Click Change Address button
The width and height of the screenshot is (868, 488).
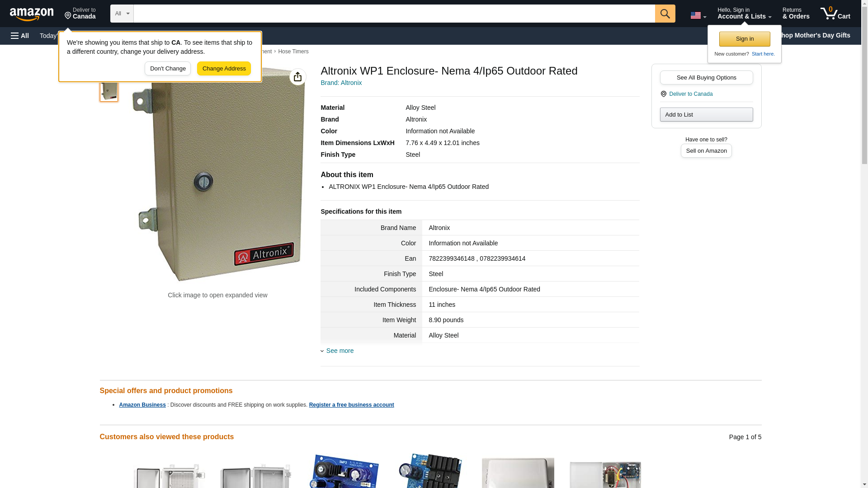pos(224,69)
